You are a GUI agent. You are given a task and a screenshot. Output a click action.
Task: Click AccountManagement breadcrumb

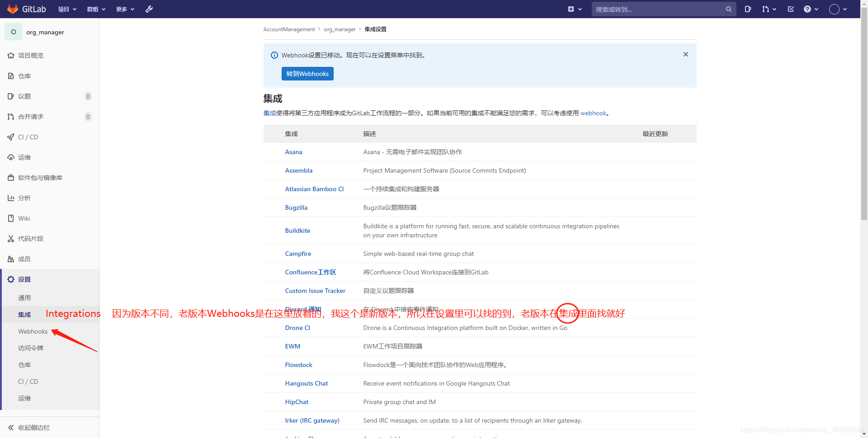(289, 29)
